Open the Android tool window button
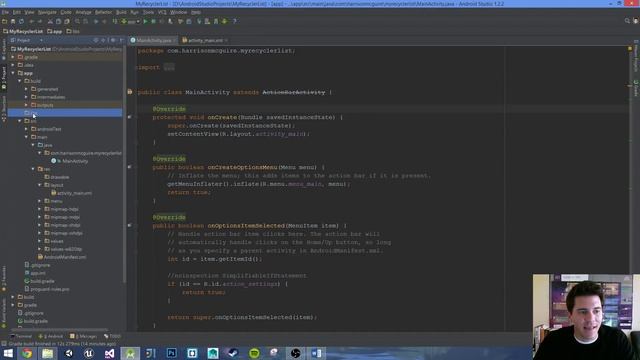Screen dimensions: 640x360 [x=51, y=336]
